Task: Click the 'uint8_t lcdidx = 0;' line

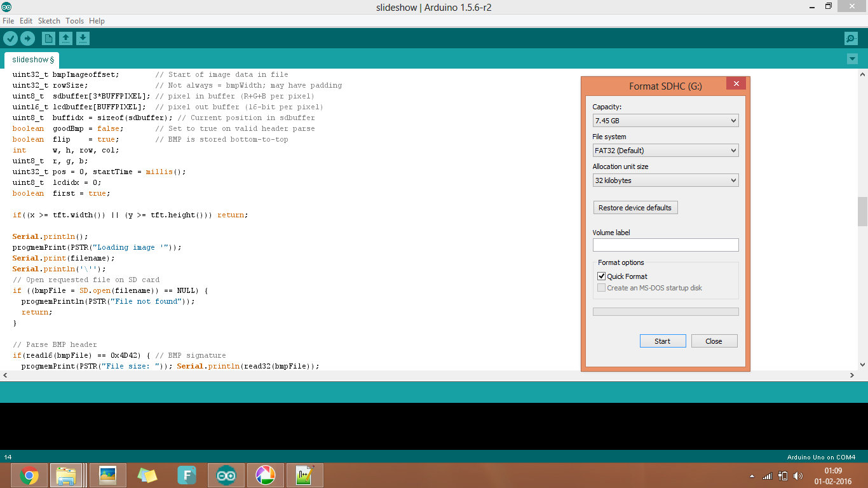Action: click(x=57, y=182)
